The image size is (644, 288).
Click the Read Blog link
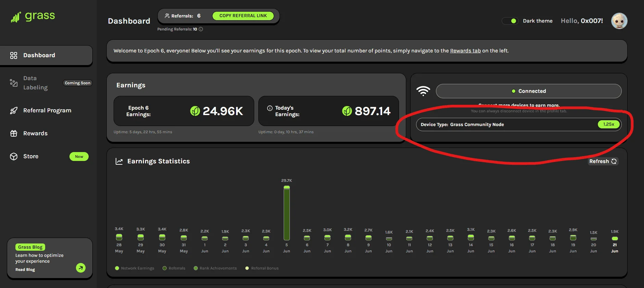[25, 270]
